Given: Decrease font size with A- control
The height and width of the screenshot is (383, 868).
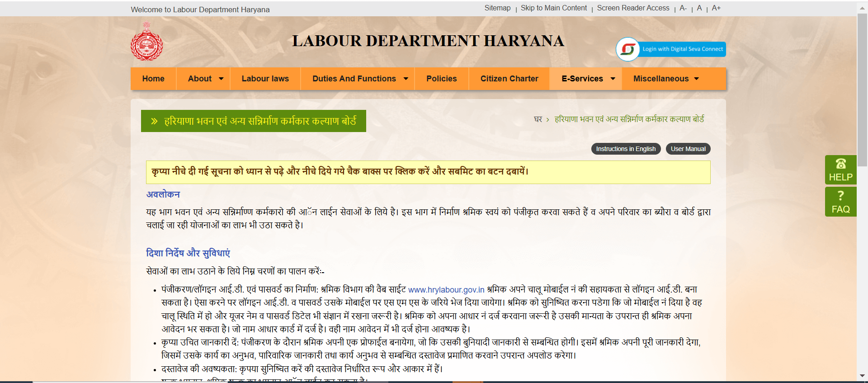Looking at the screenshot, I should point(683,8).
